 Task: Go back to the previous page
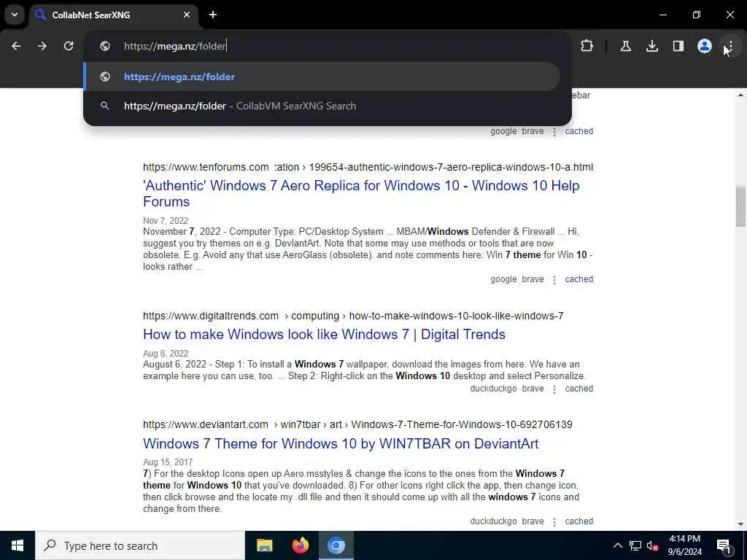(16, 46)
